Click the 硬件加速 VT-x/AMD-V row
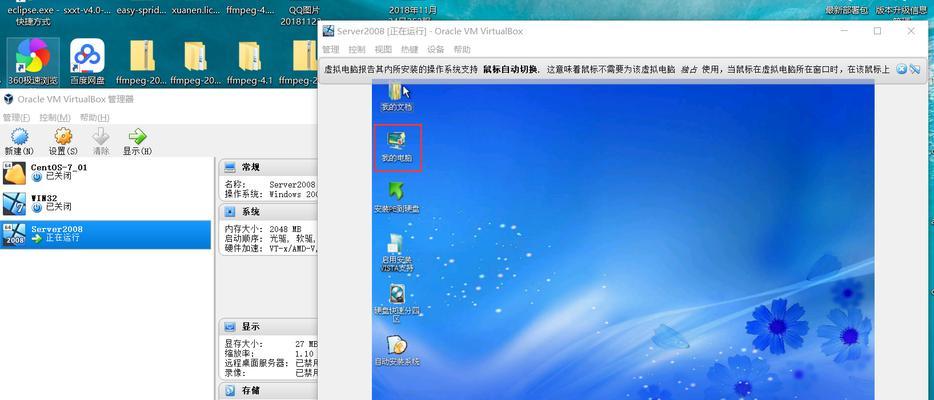 271,248
